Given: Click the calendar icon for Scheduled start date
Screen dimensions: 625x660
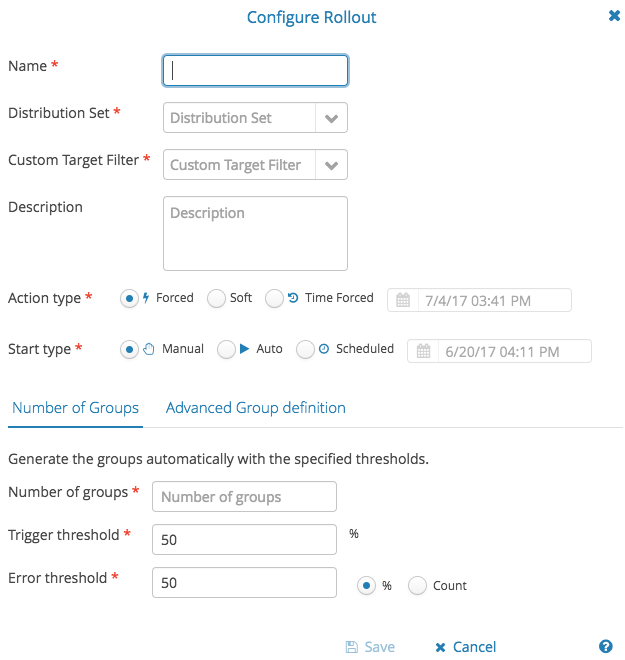Looking at the screenshot, I should pos(423,351).
